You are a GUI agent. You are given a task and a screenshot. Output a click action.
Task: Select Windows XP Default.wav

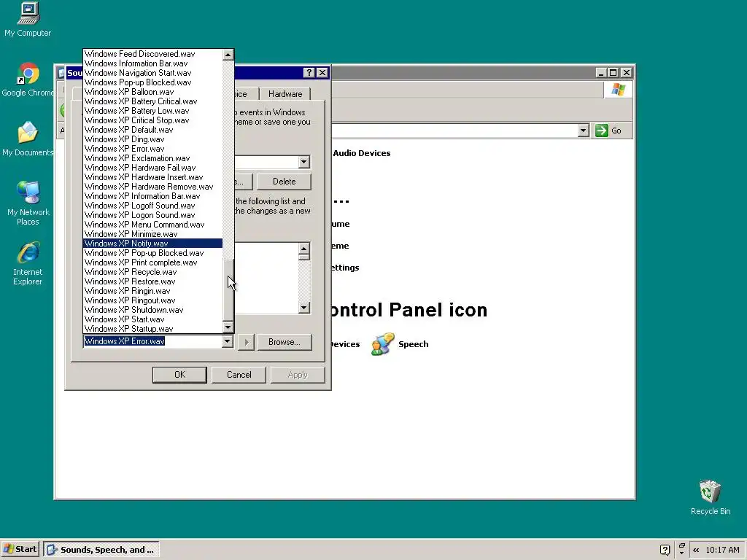pos(153,130)
